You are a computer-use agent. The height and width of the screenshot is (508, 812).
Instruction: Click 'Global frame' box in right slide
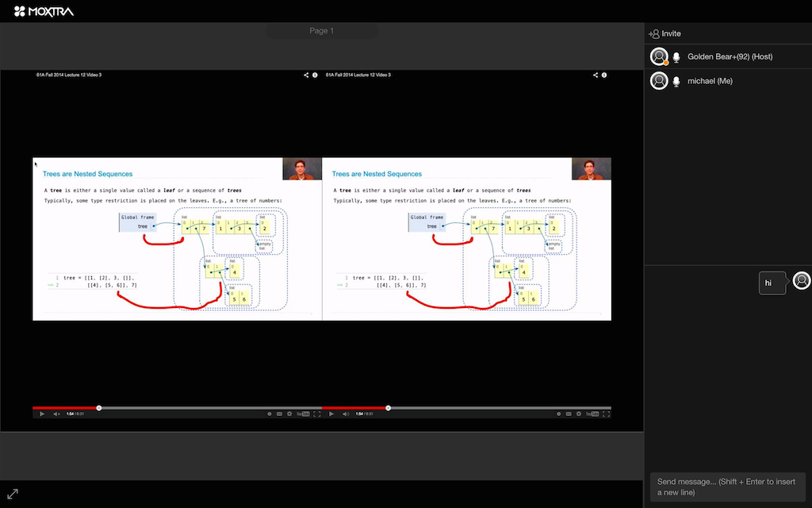point(427,222)
